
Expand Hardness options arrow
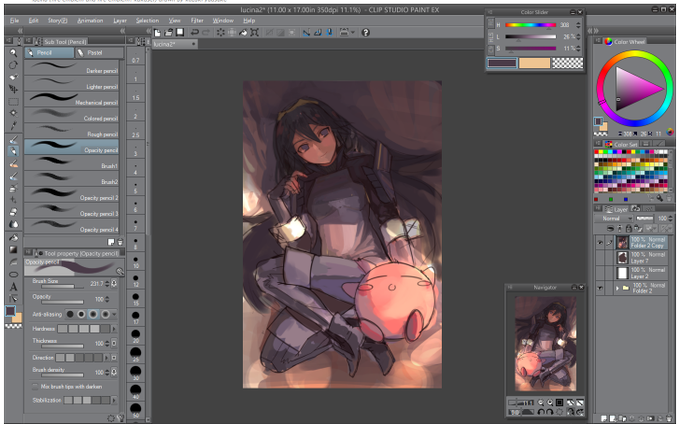coord(114,329)
